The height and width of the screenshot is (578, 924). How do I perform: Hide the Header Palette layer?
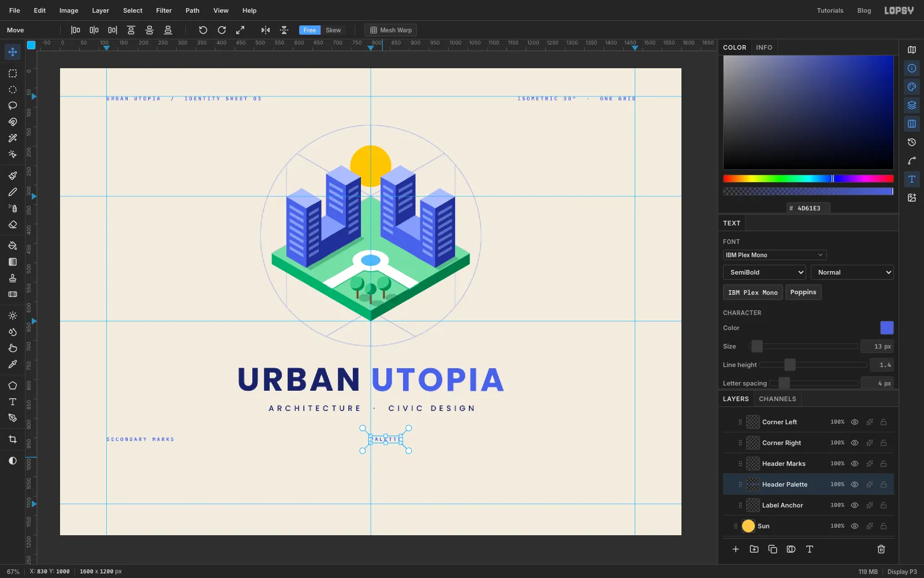click(855, 484)
